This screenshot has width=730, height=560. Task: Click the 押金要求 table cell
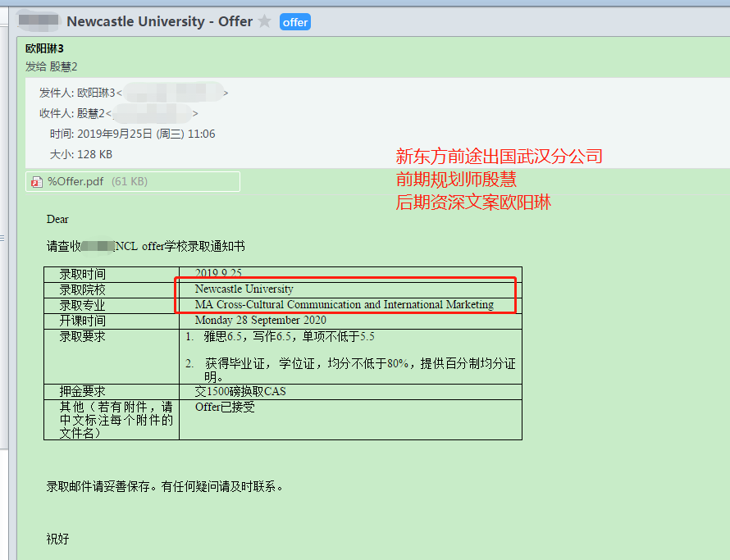(x=112, y=392)
